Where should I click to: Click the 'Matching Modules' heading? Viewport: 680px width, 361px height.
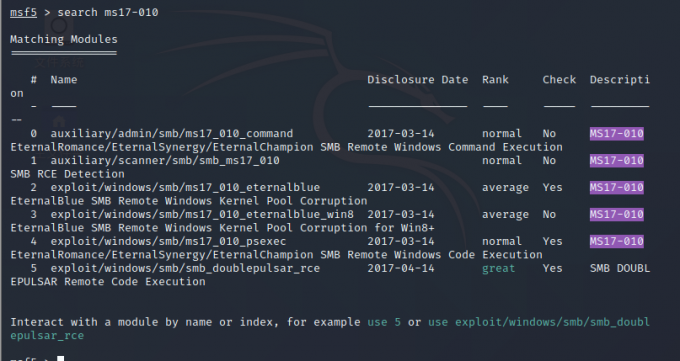[64, 39]
